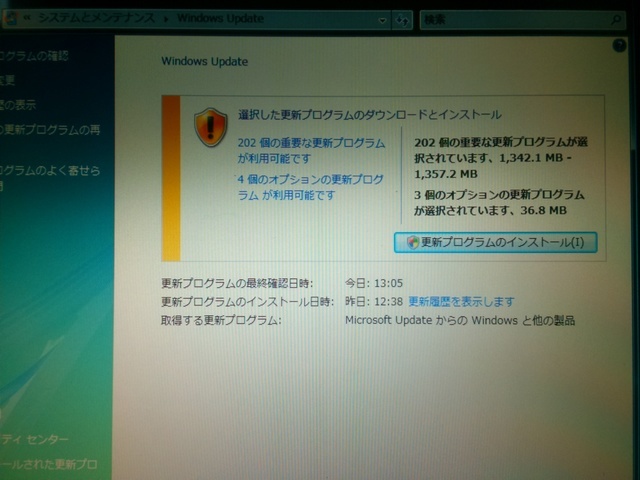Click text 3 個のオプションの更新プログラム 36.8 MB
640x480 pixels.
[499, 202]
